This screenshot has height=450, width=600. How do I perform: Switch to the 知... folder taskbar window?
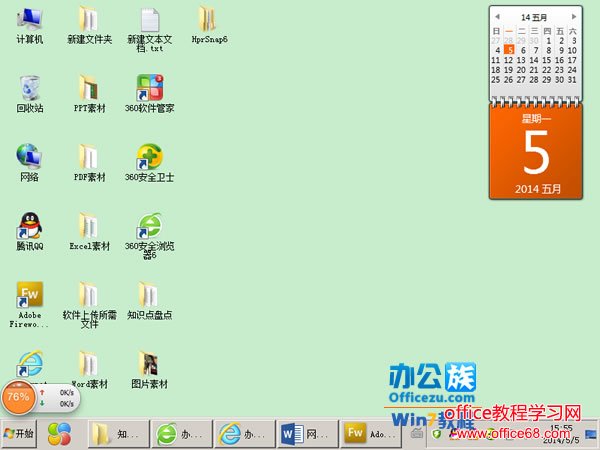coord(118,434)
